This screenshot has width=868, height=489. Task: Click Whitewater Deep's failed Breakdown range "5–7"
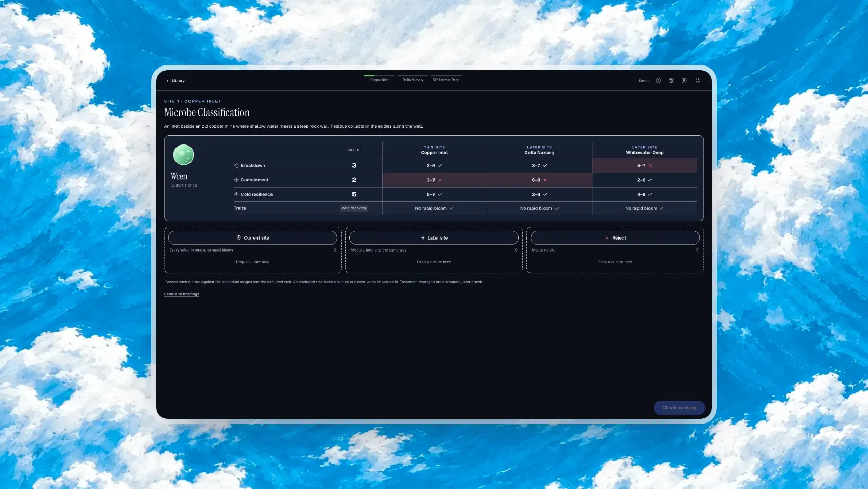pyautogui.click(x=645, y=166)
